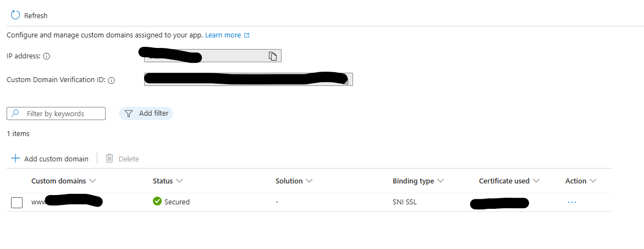This screenshot has width=644, height=249.
Task: Click the external link icon after Learn more
Action: [x=247, y=35]
